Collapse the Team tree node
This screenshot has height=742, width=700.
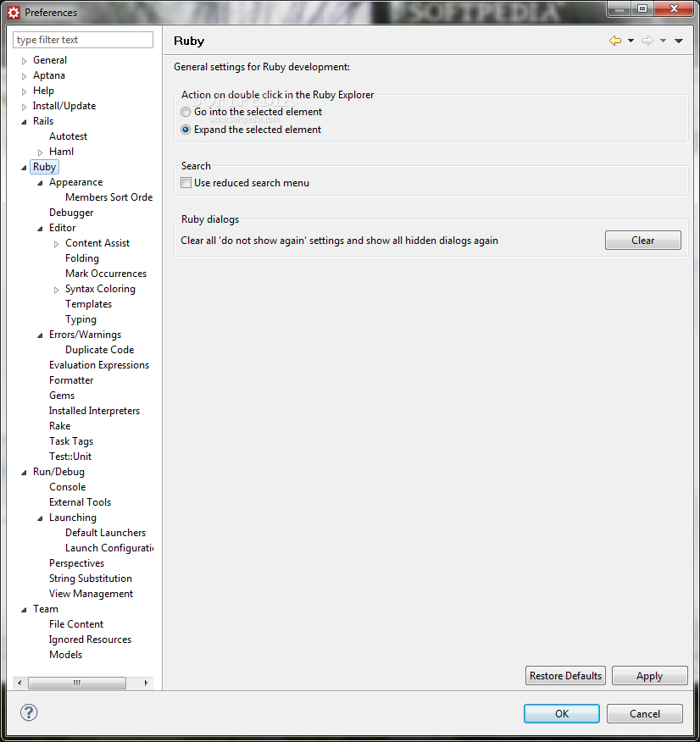[24, 610]
